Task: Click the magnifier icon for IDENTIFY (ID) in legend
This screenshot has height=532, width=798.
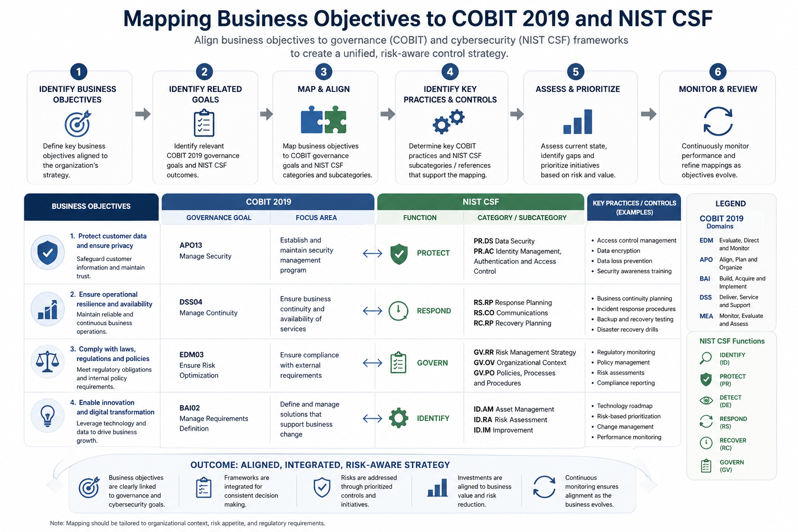Action: point(706,358)
